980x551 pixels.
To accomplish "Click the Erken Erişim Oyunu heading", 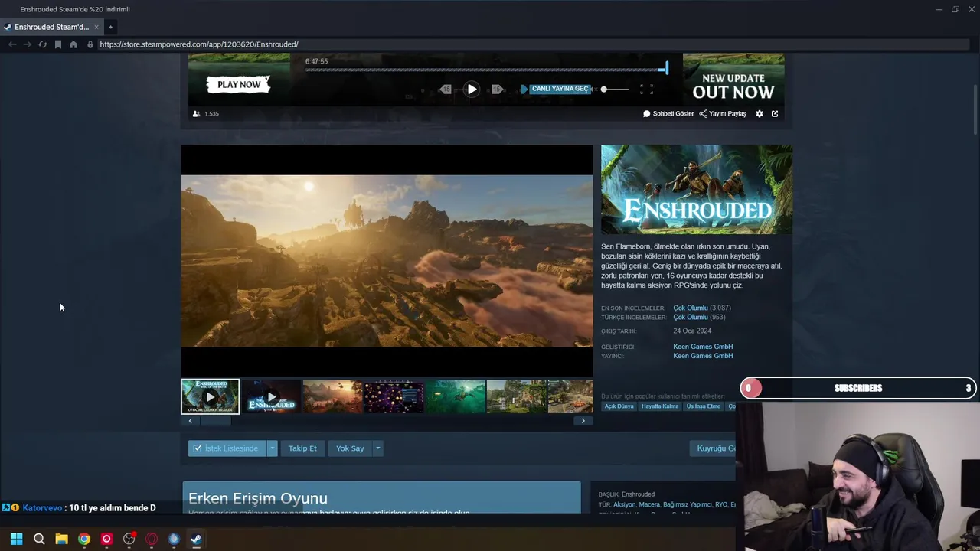I will (x=258, y=498).
